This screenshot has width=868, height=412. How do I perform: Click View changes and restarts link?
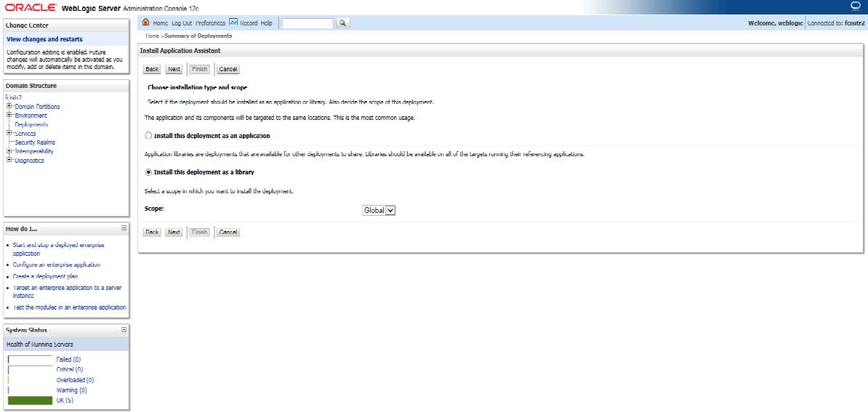coord(44,39)
